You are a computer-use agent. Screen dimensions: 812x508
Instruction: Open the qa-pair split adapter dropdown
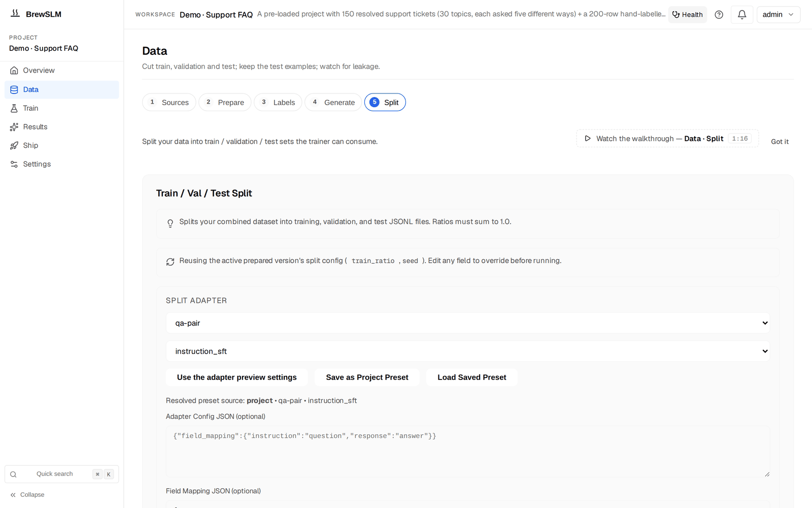(x=468, y=323)
